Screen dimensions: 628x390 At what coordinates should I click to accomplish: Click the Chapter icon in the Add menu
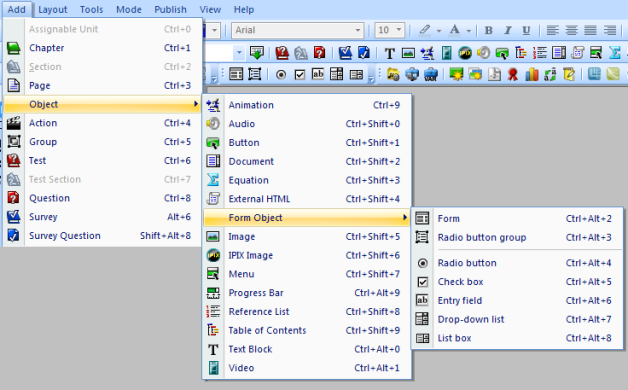click(14, 48)
